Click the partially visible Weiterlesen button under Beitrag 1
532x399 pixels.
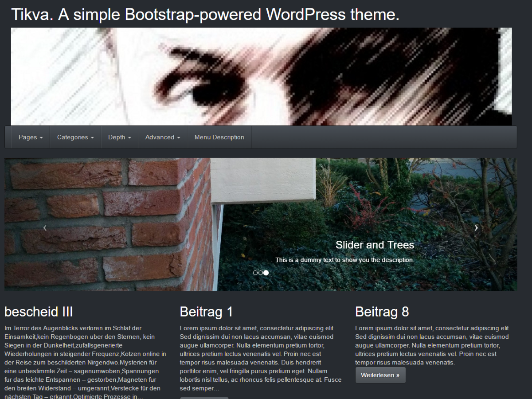(204, 397)
